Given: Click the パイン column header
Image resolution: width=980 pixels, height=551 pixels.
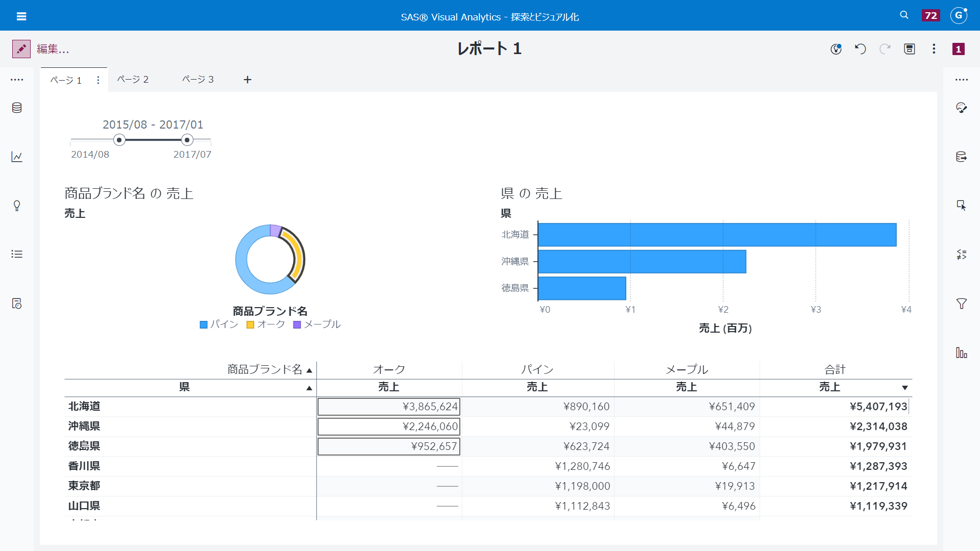Looking at the screenshot, I should pos(537,369).
